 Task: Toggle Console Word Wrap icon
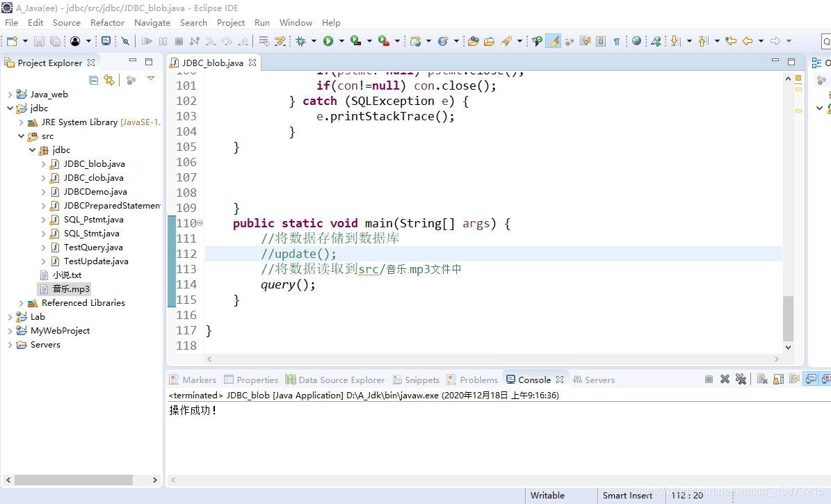pyautogui.click(x=794, y=379)
